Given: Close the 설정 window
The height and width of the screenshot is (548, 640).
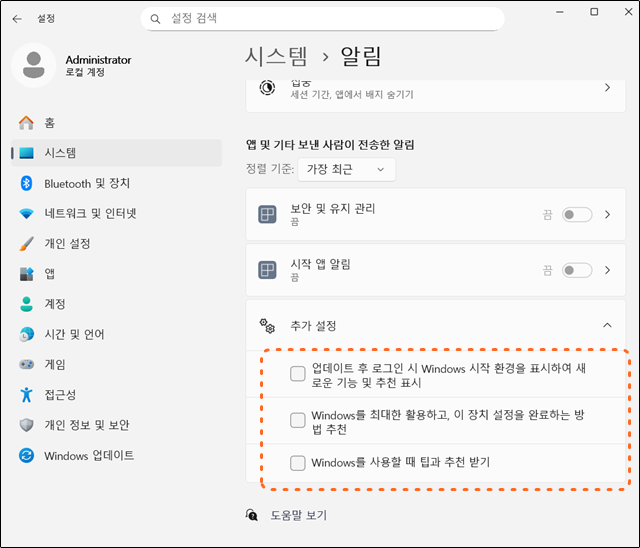Looking at the screenshot, I should (629, 12).
